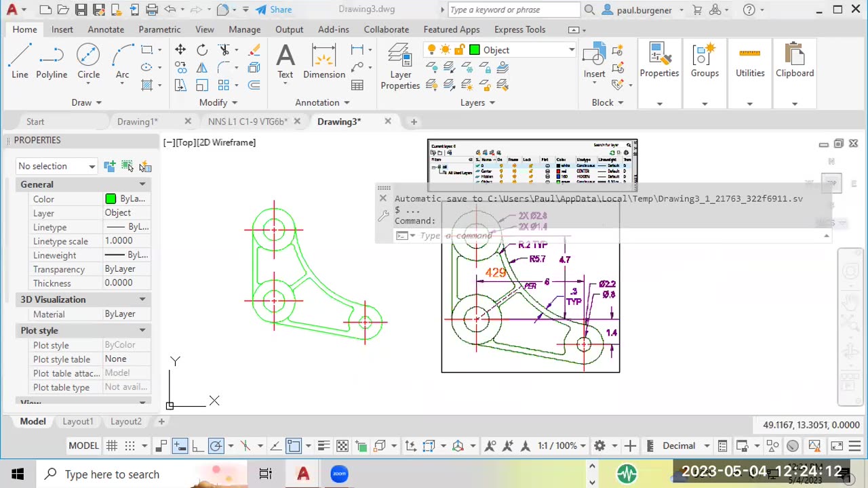Expand the Modify panel
Screen dimensions: 868x488
(x=218, y=102)
